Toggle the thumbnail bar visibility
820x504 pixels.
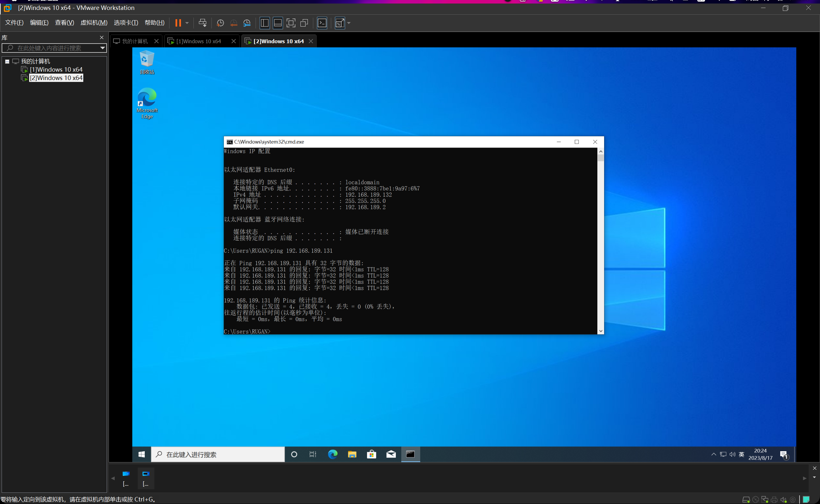click(x=278, y=23)
